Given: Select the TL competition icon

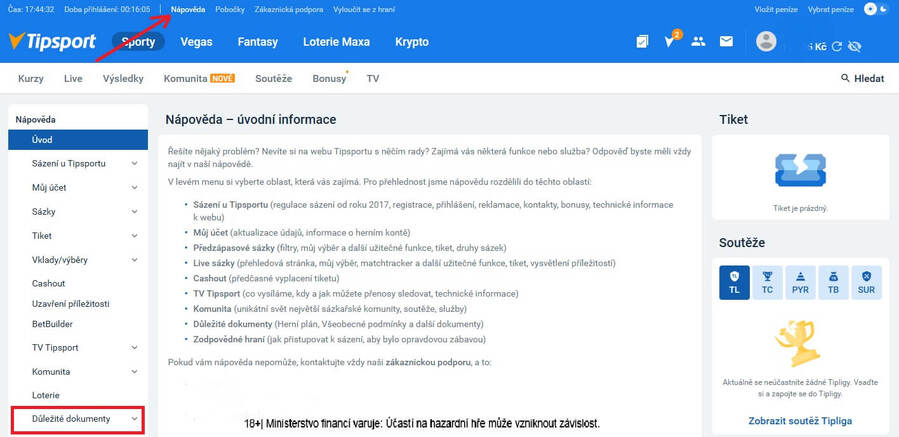Looking at the screenshot, I should 734,283.
